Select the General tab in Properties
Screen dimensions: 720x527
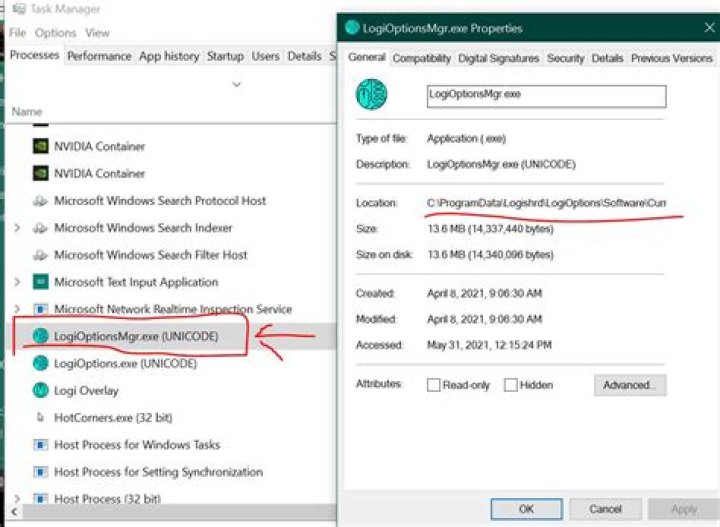[366, 57]
